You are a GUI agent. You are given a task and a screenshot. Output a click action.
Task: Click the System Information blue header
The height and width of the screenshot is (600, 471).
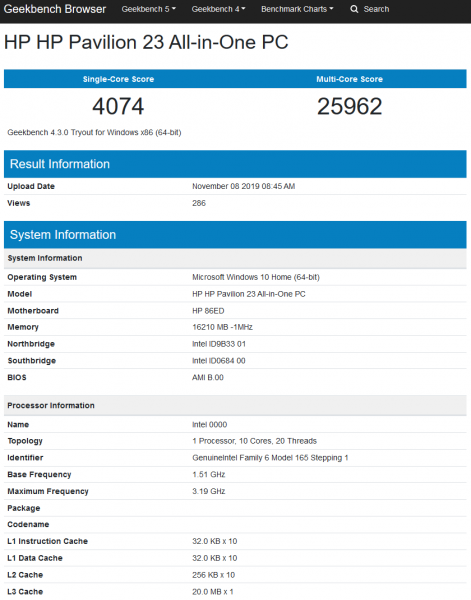pos(235,235)
